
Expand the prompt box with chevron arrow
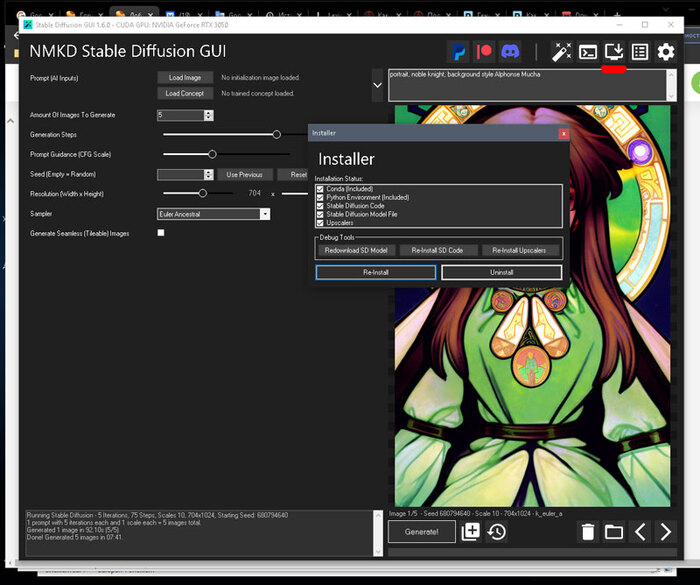coord(377,85)
